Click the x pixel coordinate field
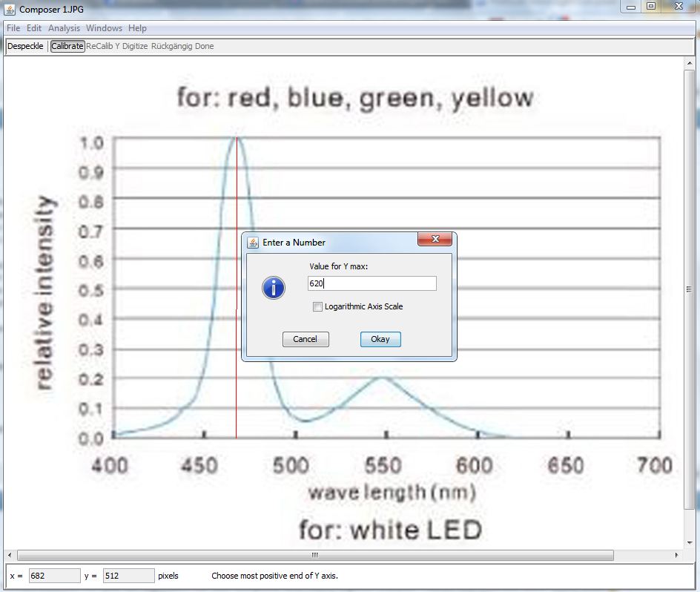The image size is (700, 592). (x=54, y=576)
